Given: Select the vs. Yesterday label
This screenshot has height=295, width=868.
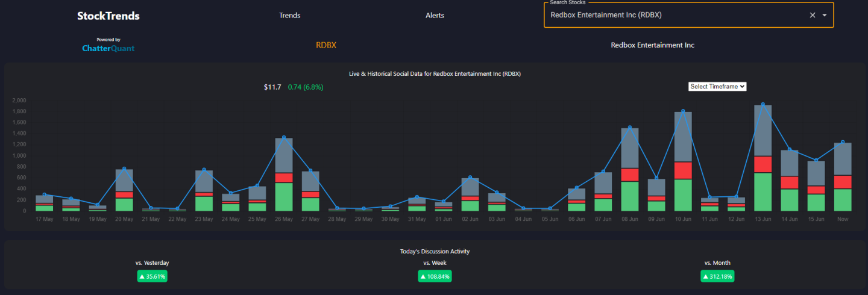Looking at the screenshot, I should pyautogui.click(x=153, y=262).
